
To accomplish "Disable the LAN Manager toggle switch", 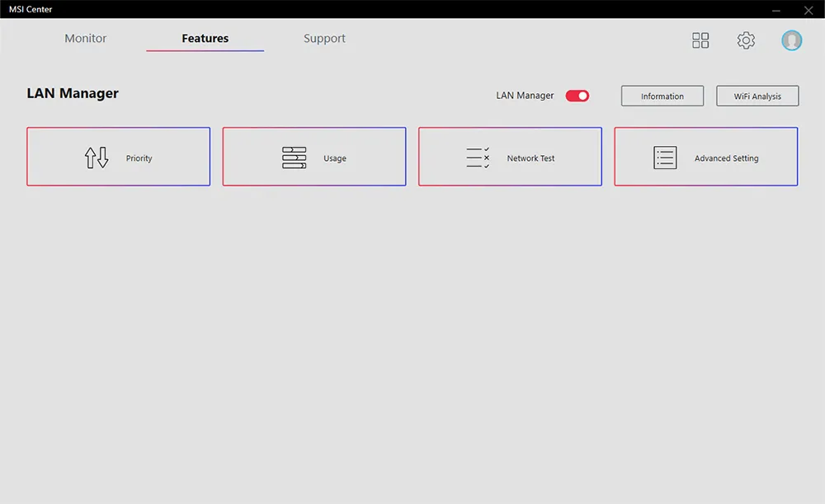I will [577, 96].
